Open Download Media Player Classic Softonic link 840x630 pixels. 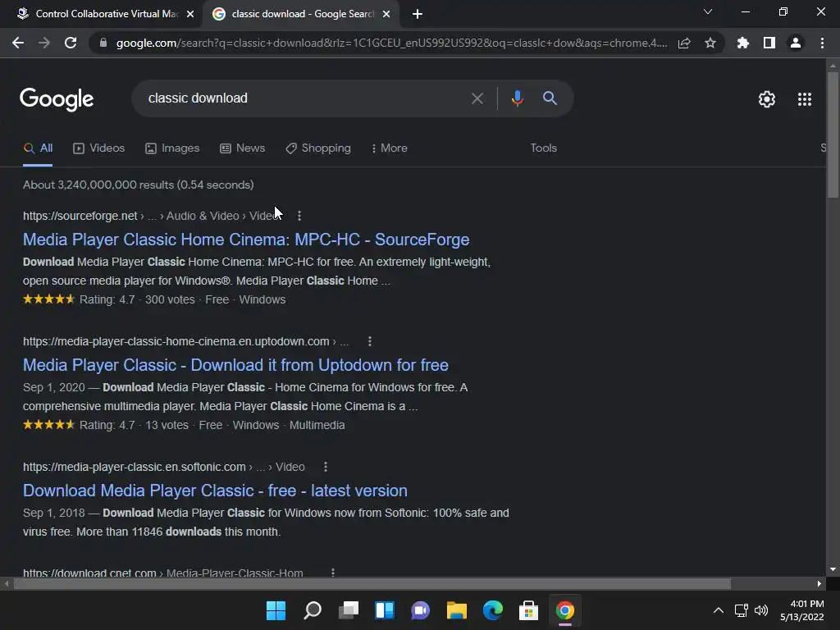point(216,491)
